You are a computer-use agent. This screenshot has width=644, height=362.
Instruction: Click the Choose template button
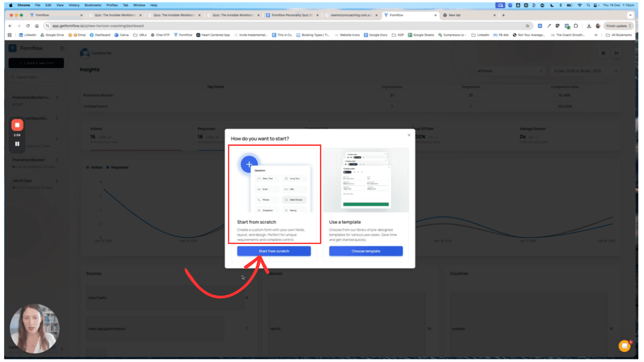pos(366,251)
